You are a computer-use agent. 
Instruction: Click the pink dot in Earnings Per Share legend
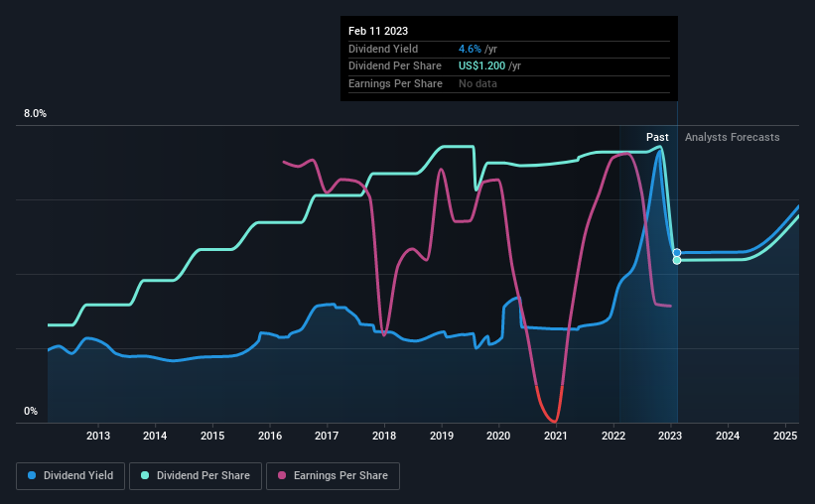click(x=282, y=475)
